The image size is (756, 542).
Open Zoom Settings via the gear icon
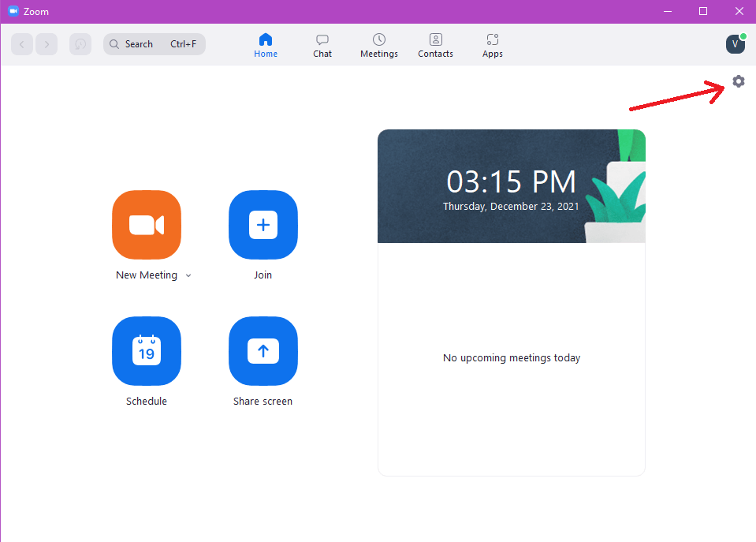[x=738, y=81]
